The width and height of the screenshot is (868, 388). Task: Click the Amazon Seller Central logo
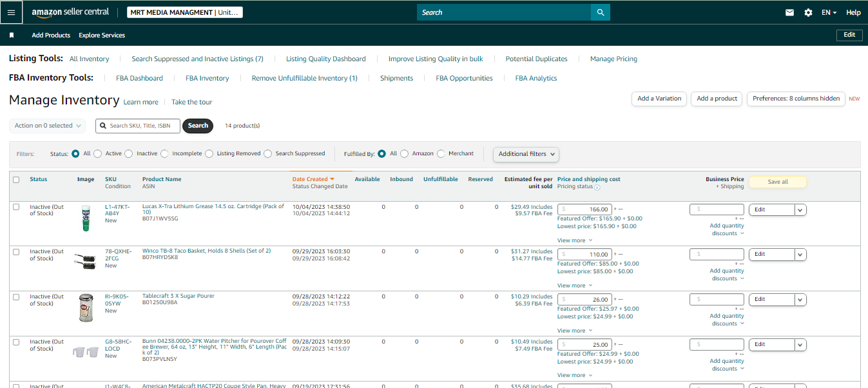point(70,12)
